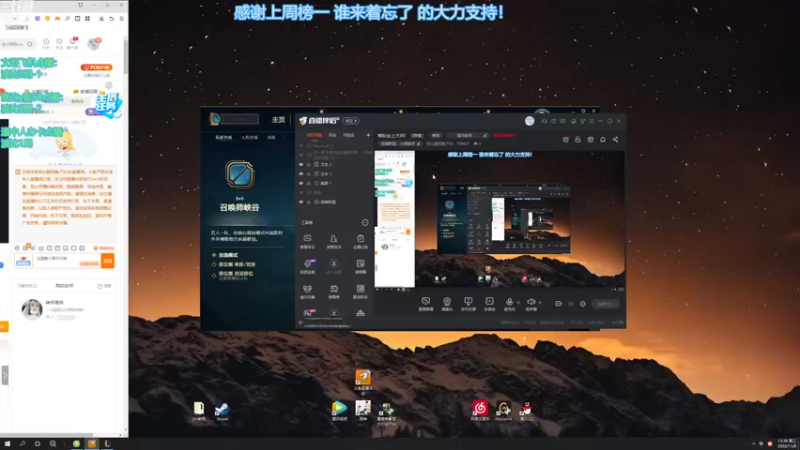Open the WeGame desktop shortcut
This screenshot has height=450, width=800.
(x=504, y=410)
